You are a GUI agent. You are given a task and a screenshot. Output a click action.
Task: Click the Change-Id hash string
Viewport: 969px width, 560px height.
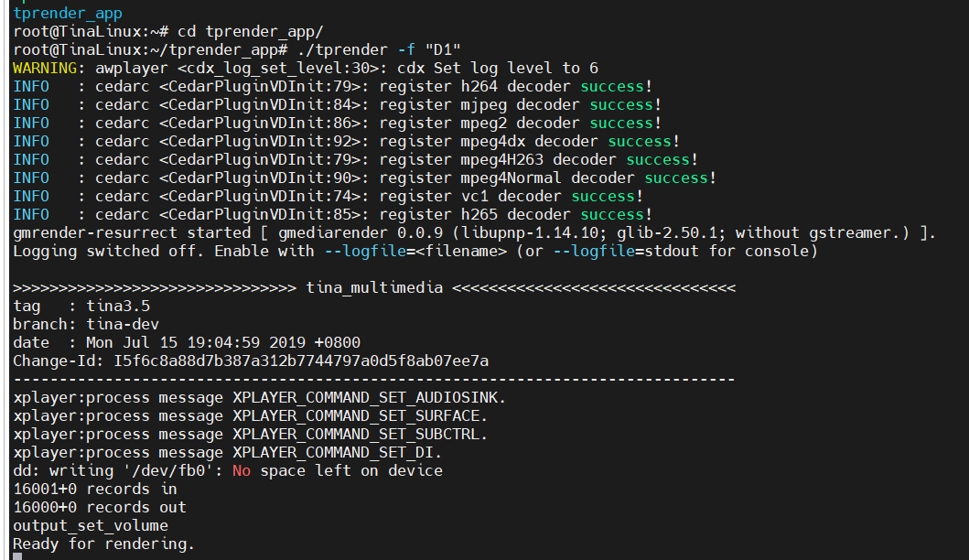pos(301,361)
